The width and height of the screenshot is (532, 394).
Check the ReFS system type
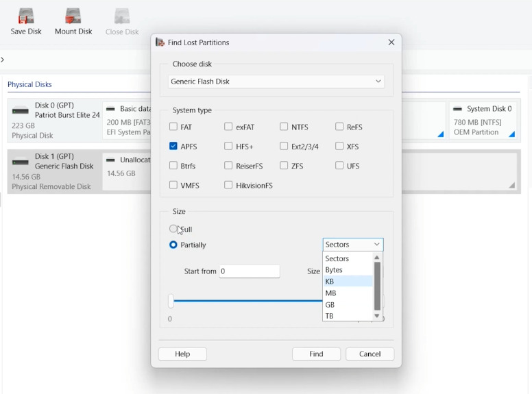coord(339,127)
